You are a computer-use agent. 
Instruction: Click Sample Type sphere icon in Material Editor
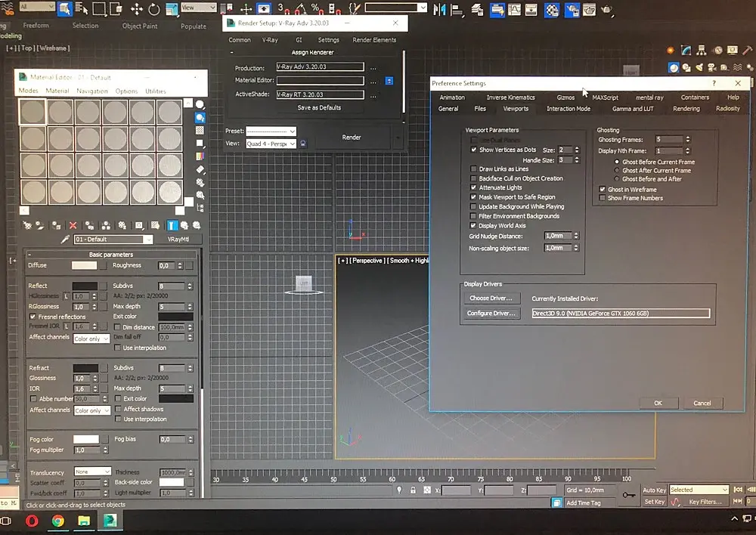[200, 104]
